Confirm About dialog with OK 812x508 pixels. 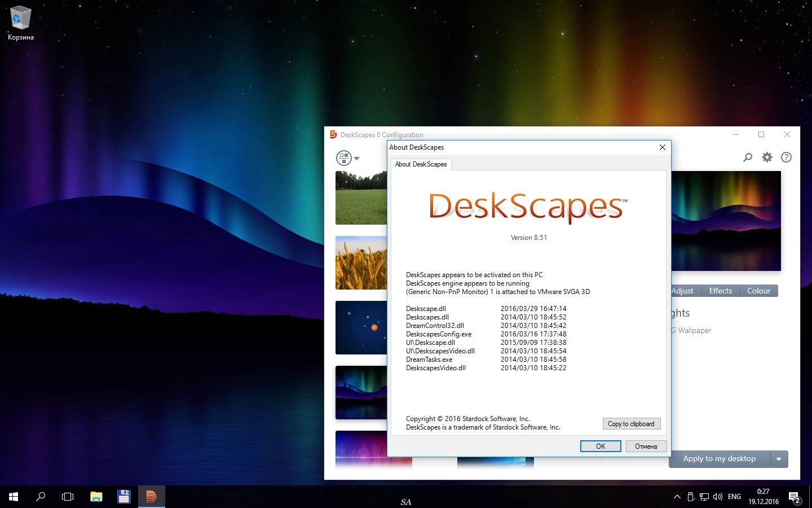[x=601, y=446]
